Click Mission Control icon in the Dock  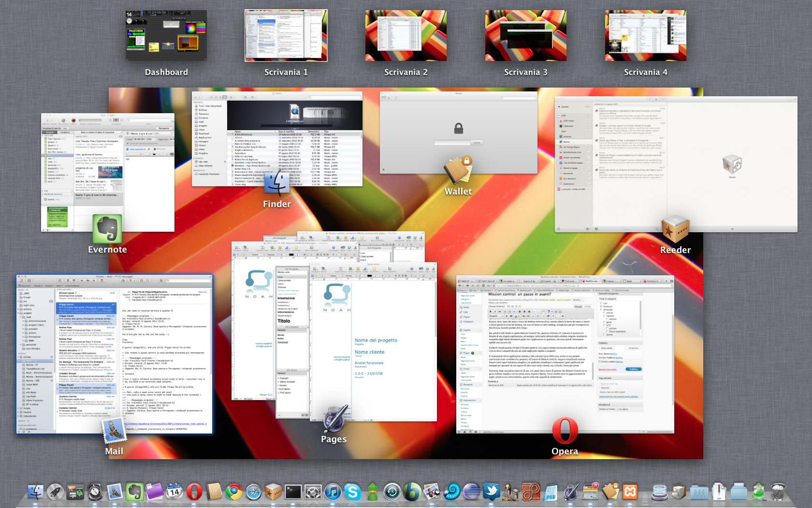pyautogui.click(x=75, y=492)
